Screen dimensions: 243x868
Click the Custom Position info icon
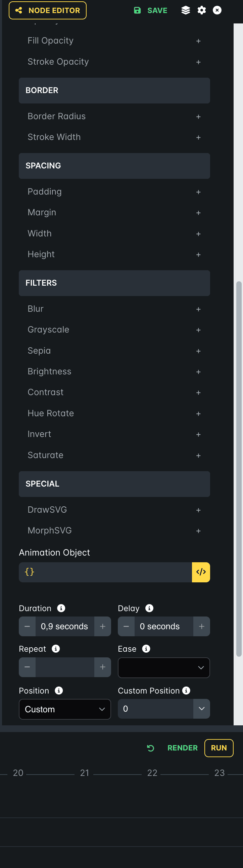coord(186,691)
